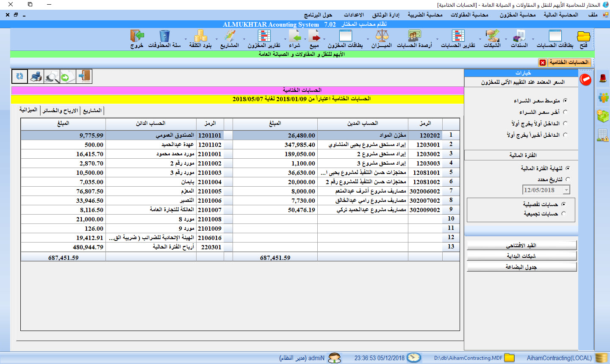Open سلة المحذوفات recycle bin icon
Screen dimensions: 610x364
[164, 38]
